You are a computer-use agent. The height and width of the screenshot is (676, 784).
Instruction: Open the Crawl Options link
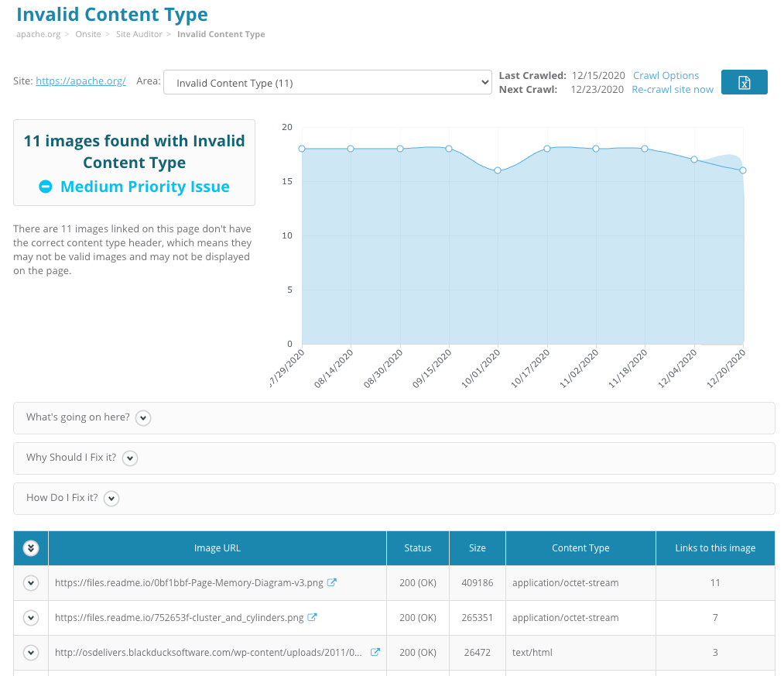(666, 75)
